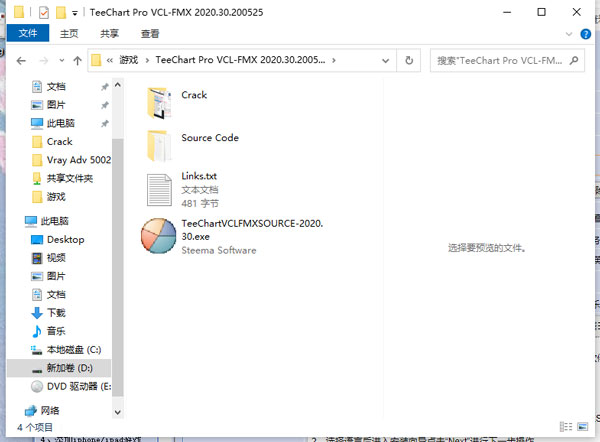Click the New Folder icon in title bar

[61, 13]
